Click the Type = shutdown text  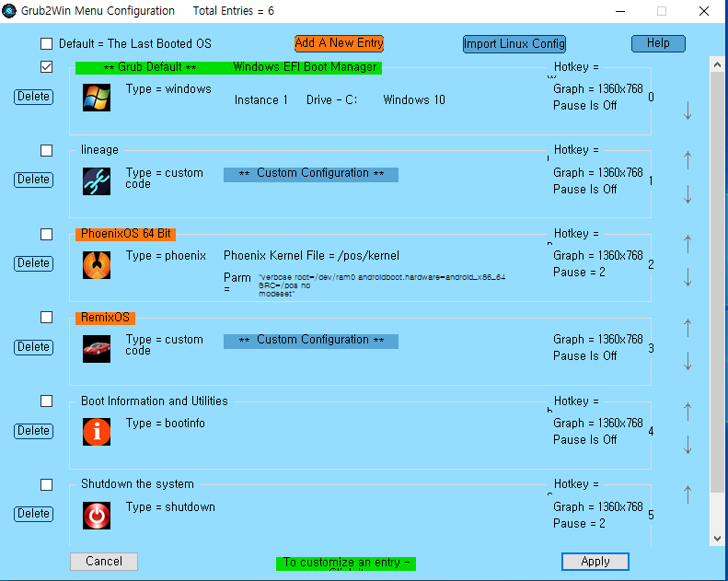tap(170, 506)
